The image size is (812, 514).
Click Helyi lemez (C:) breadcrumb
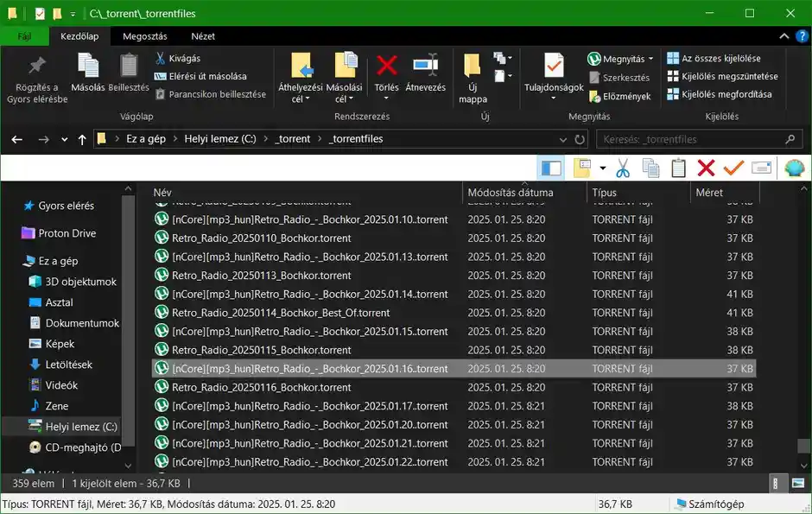tap(220, 139)
